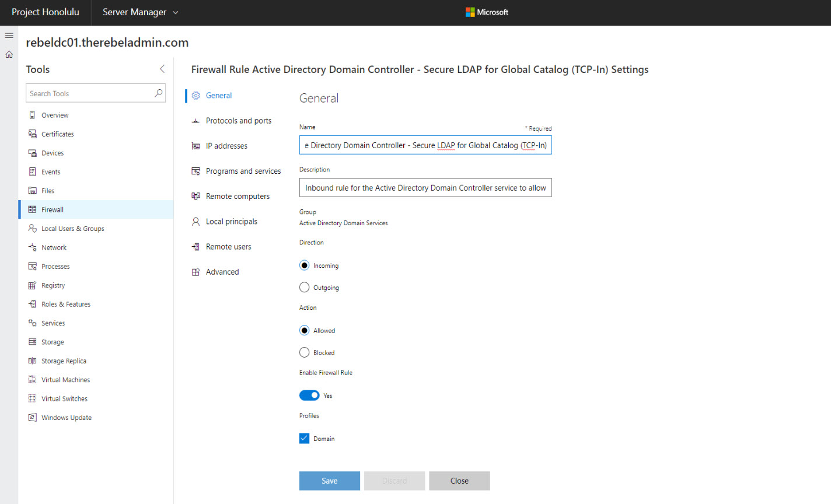This screenshot has width=831, height=504.
Task: Click the Local Users & Groups icon
Action: 32,229
